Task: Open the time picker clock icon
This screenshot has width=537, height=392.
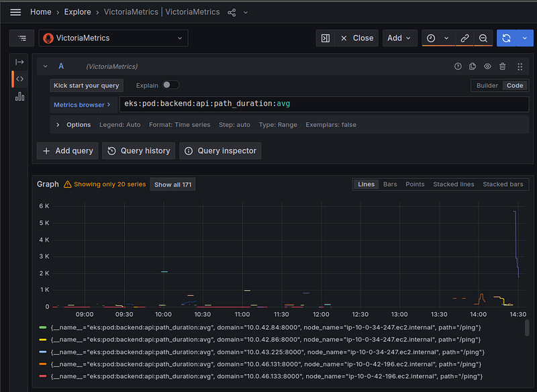Action: (x=431, y=38)
